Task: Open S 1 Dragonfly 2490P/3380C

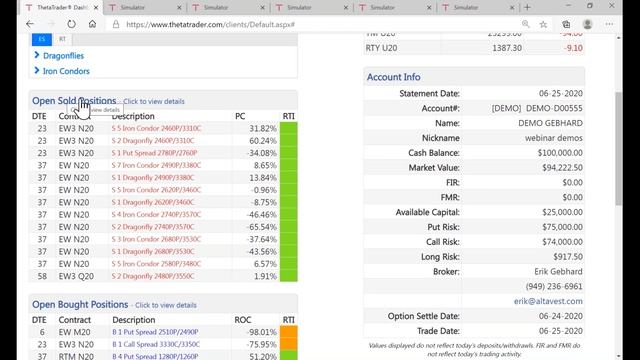Action: click(x=153, y=178)
